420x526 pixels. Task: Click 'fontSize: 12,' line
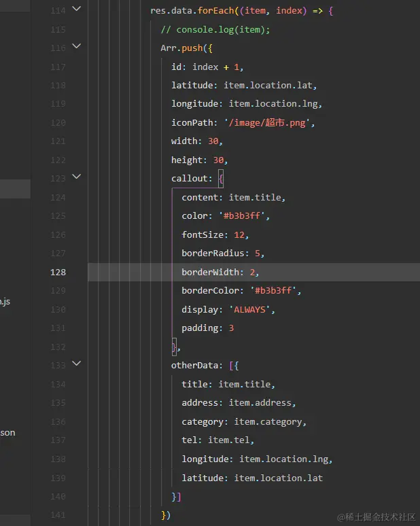215,235
